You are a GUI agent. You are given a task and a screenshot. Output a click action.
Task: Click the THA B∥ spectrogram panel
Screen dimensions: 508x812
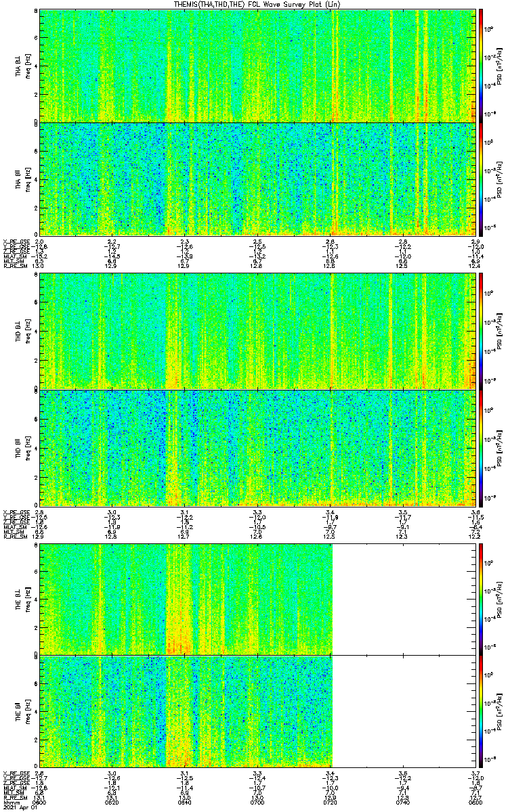(256, 179)
